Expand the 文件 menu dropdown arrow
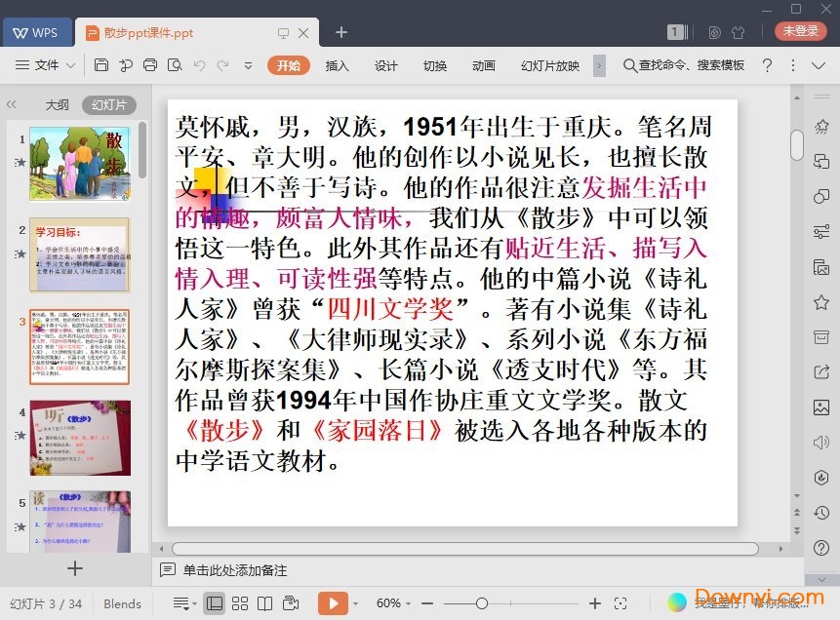Image resolution: width=840 pixels, height=620 pixels. pos(70,65)
